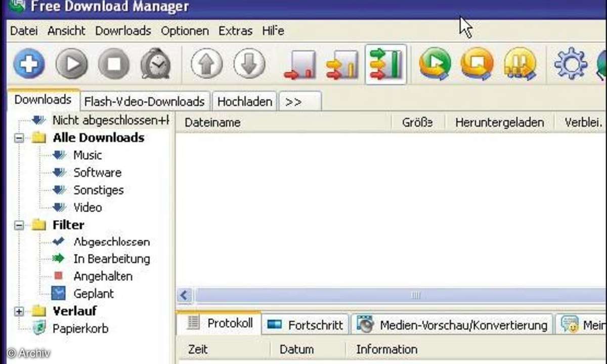Move download down with the down arrow icon

pyautogui.click(x=249, y=64)
